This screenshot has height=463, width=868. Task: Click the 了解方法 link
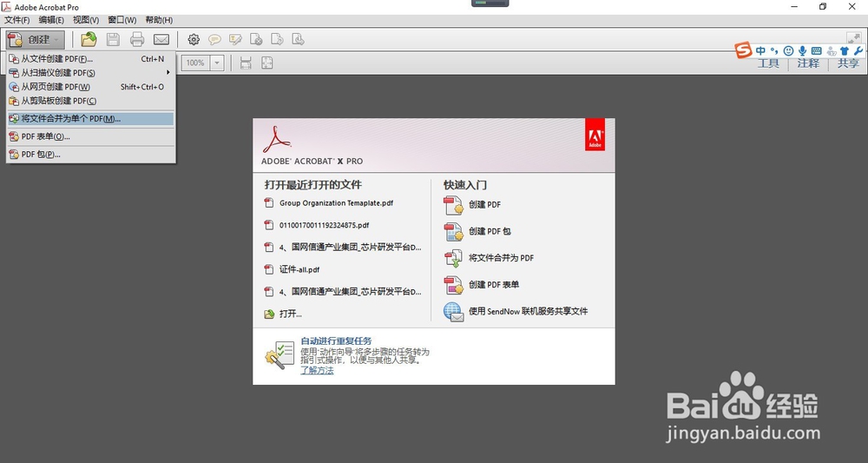317,370
